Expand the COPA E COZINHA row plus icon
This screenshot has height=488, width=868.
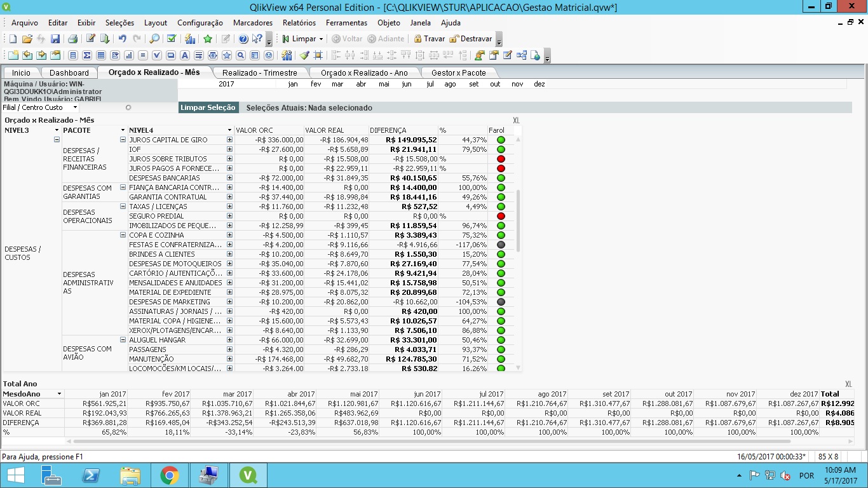click(229, 235)
